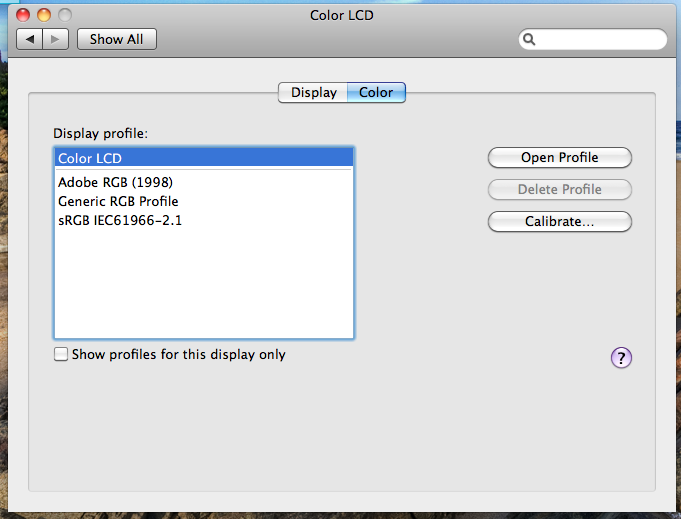681x519 pixels.
Task: Click the Delete Profile button
Action: (559, 189)
